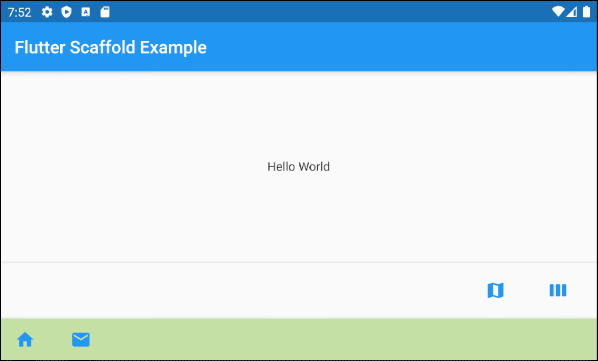Click the shield play status icon

[x=66, y=12]
